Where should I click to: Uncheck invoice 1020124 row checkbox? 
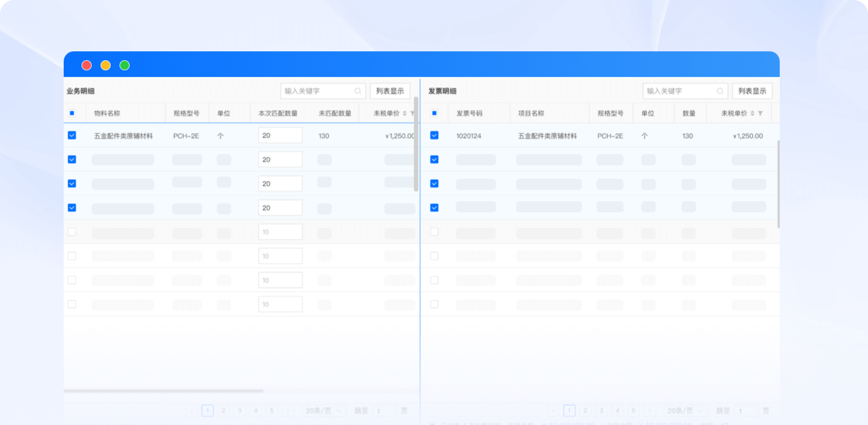434,136
